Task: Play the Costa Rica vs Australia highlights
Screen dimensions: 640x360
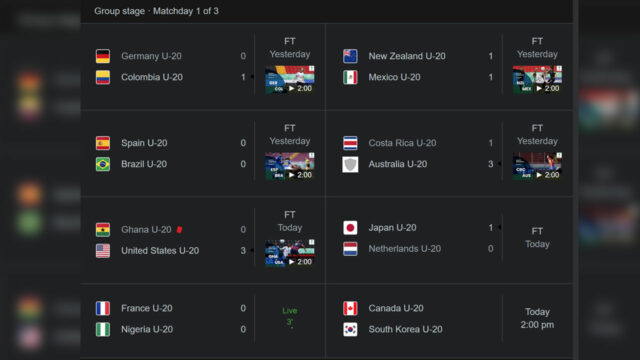Action: pyautogui.click(x=537, y=166)
